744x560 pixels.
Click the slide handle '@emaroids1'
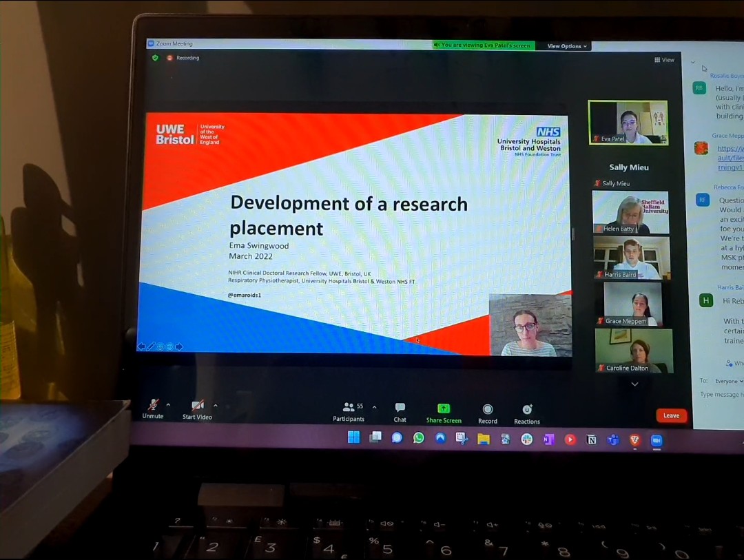[x=245, y=295]
